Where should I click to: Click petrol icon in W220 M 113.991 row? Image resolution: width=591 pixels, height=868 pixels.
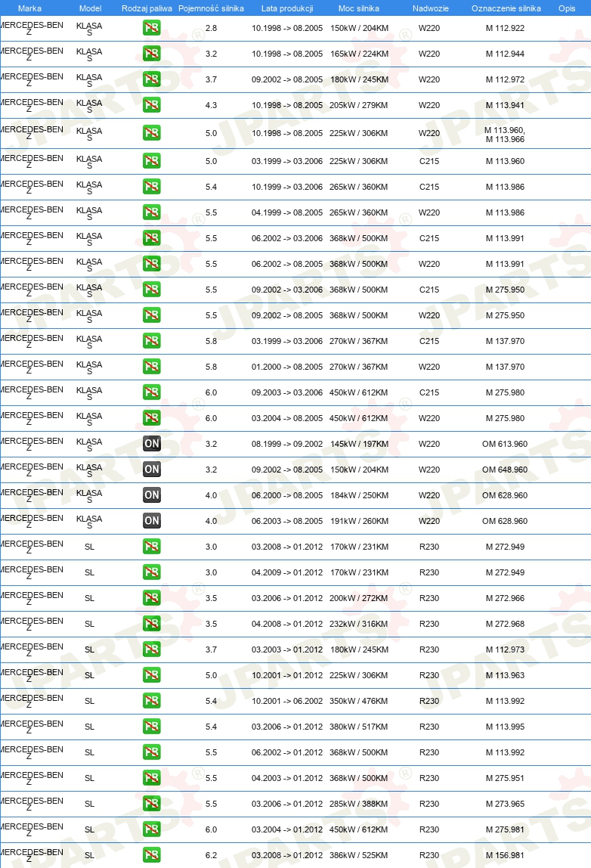152,263
